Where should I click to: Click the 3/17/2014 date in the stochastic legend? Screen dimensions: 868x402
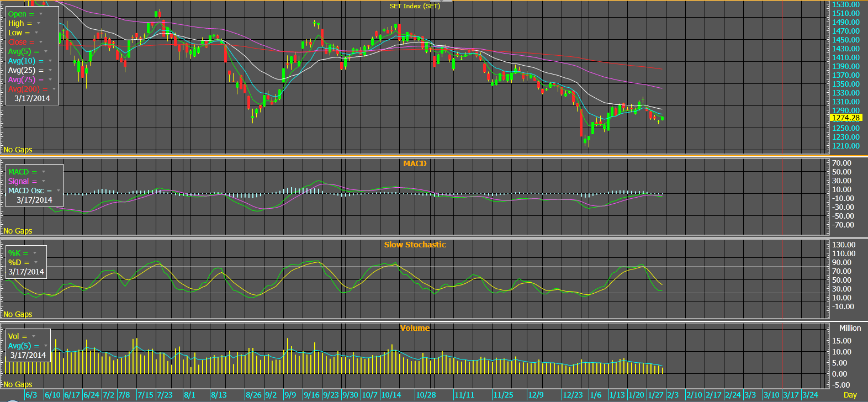coord(26,272)
